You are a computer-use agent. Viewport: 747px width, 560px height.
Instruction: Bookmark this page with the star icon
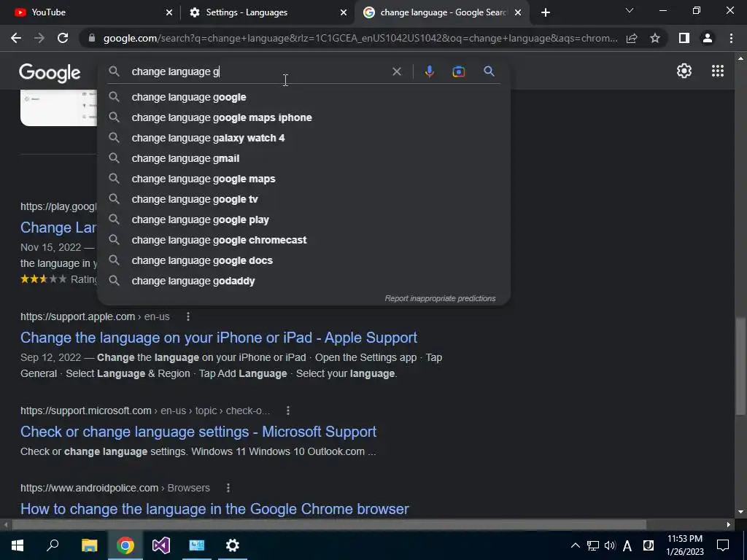coord(655,38)
